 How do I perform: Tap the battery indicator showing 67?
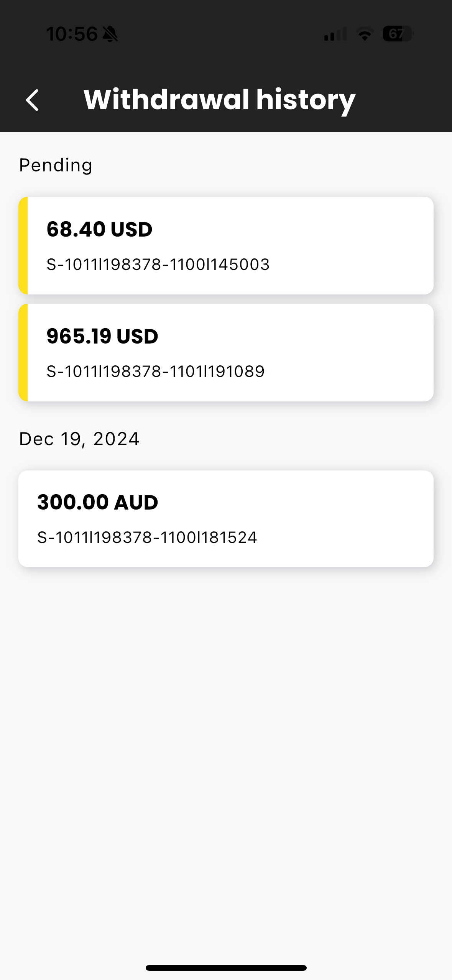point(398,34)
